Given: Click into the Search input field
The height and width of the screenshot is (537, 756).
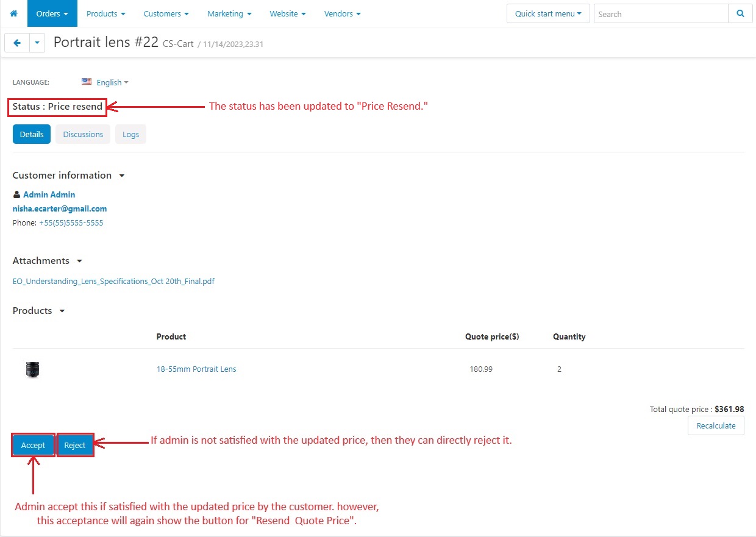Looking at the screenshot, I should tap(661, 13).
